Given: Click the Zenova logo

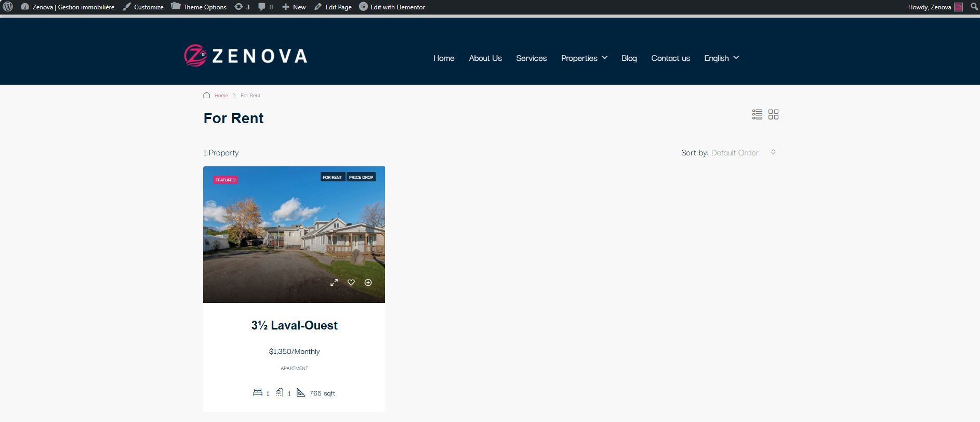Looking at the screenshot, I should point(246,56).
